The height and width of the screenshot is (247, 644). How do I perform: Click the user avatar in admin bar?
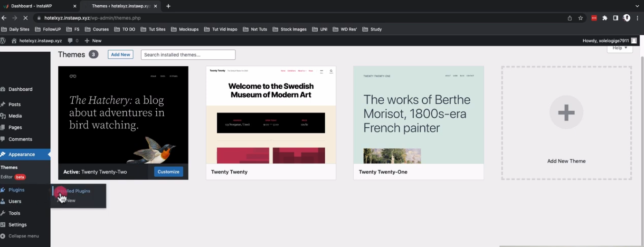pyautogui.click(x=634, y=41)
